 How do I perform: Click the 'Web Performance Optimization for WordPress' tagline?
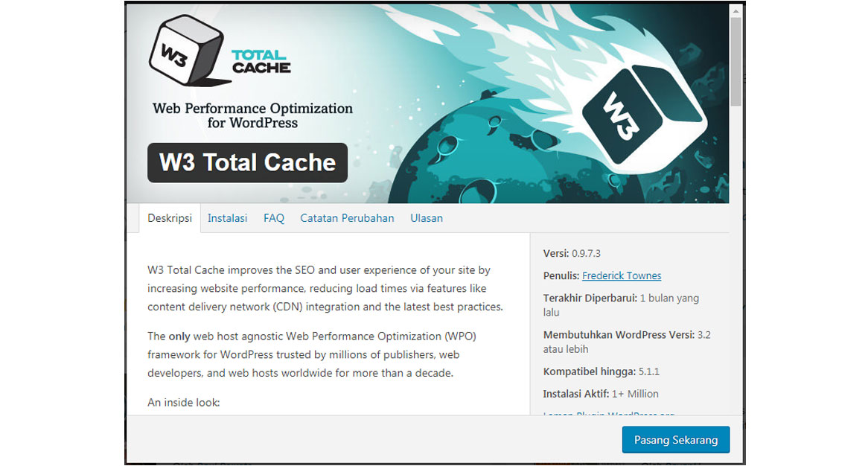[252, 115]
